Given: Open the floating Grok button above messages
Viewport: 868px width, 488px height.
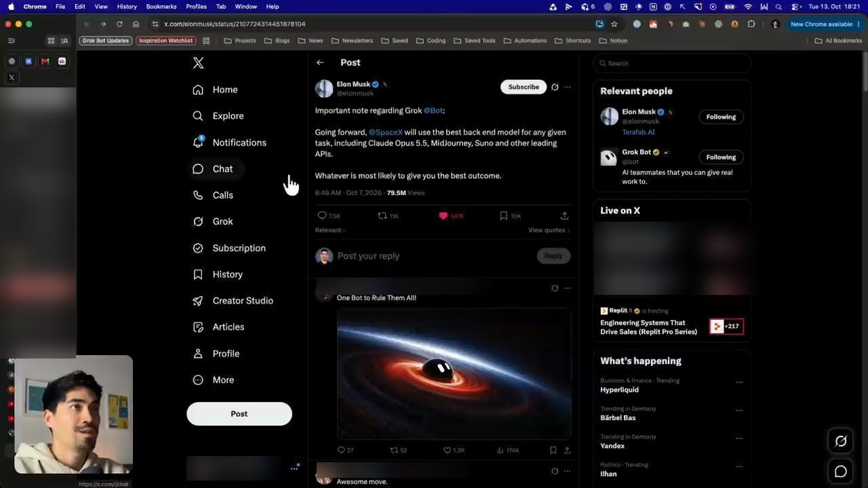Looking at the screenshot, I should coord(841,441).
